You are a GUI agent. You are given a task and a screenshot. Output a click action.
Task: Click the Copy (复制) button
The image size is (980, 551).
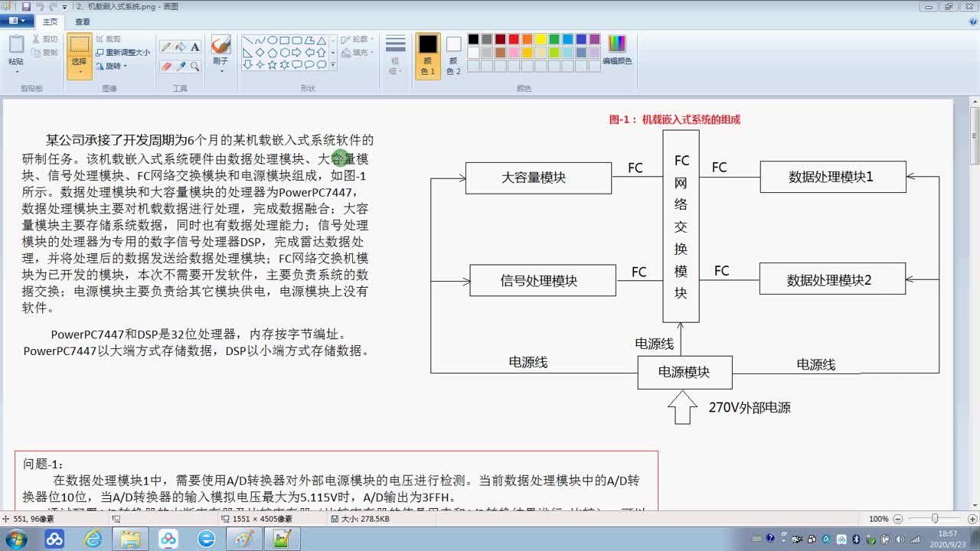tap(44, 53)
